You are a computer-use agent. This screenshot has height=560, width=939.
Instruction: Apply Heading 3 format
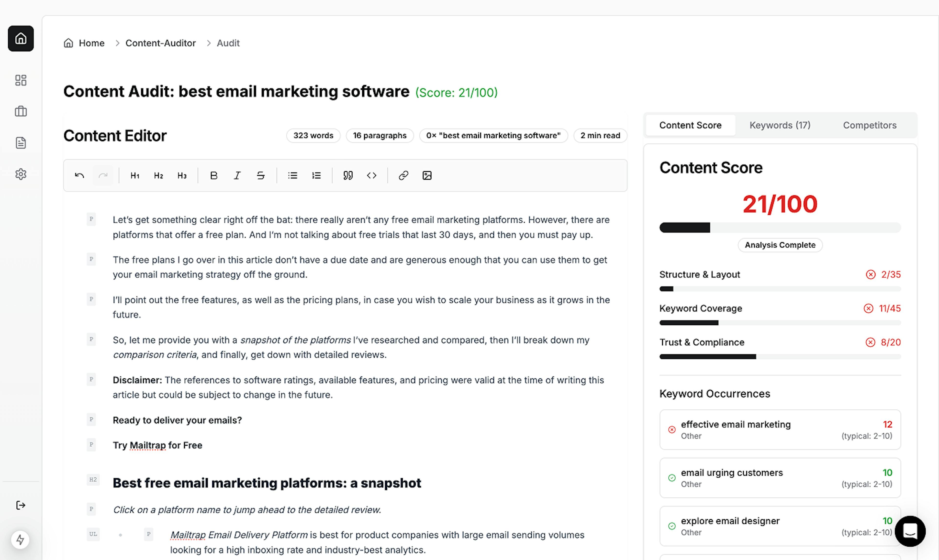(182, 176)
